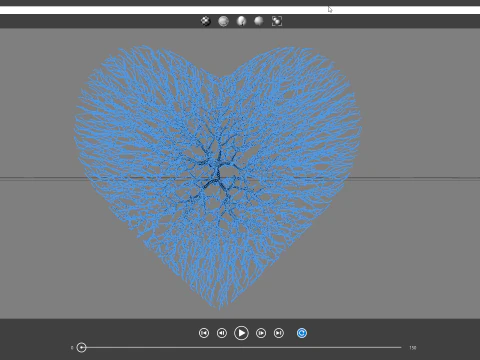Step back one frame

click(x=222, y=333)
